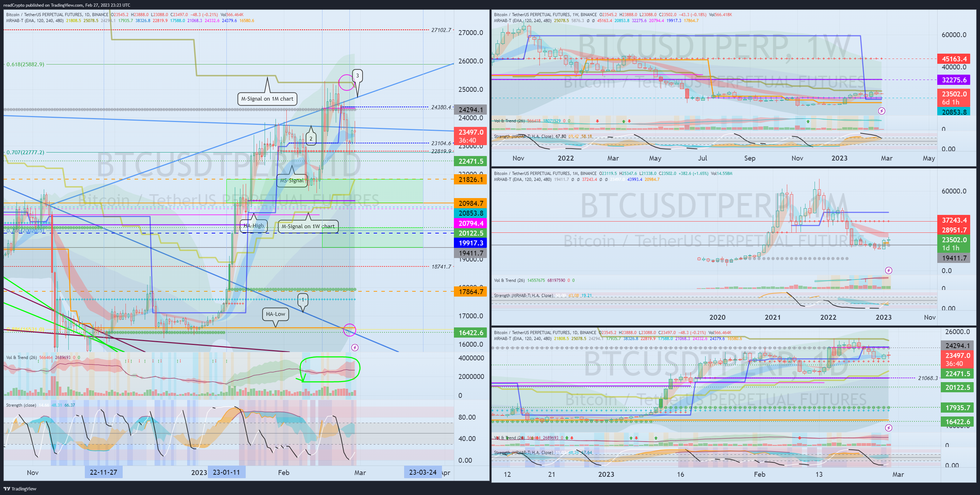Click the green 22471.5 price label on the main chart

coord(471,161)
